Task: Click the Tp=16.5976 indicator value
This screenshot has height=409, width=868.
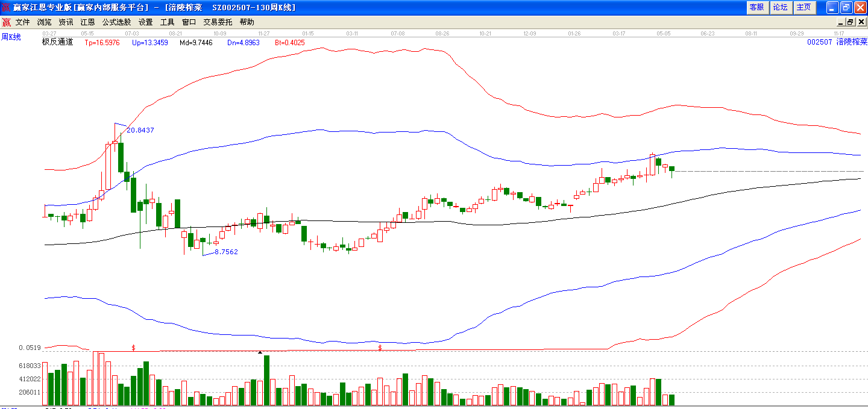Action: tap(102, 43)
